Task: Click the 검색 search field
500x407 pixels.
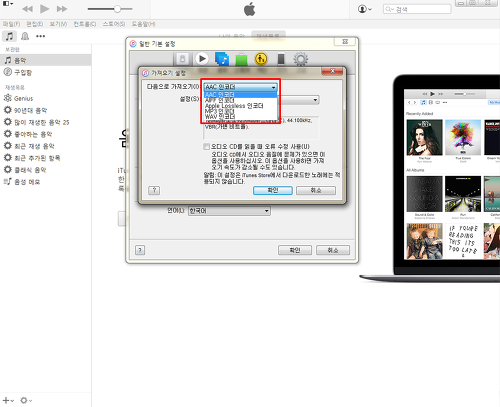Action: (x=417, y=9)
